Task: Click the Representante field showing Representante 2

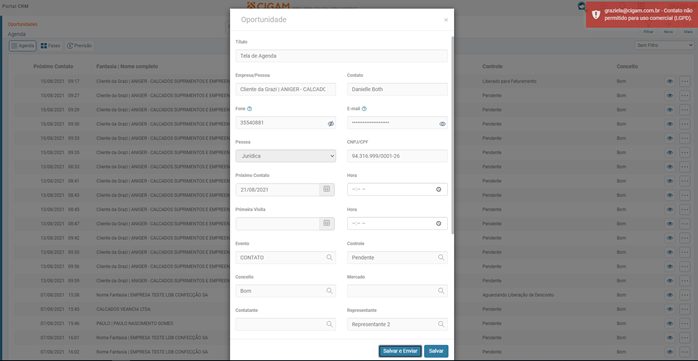Action: pyautogui.click(x=397, y=324)
